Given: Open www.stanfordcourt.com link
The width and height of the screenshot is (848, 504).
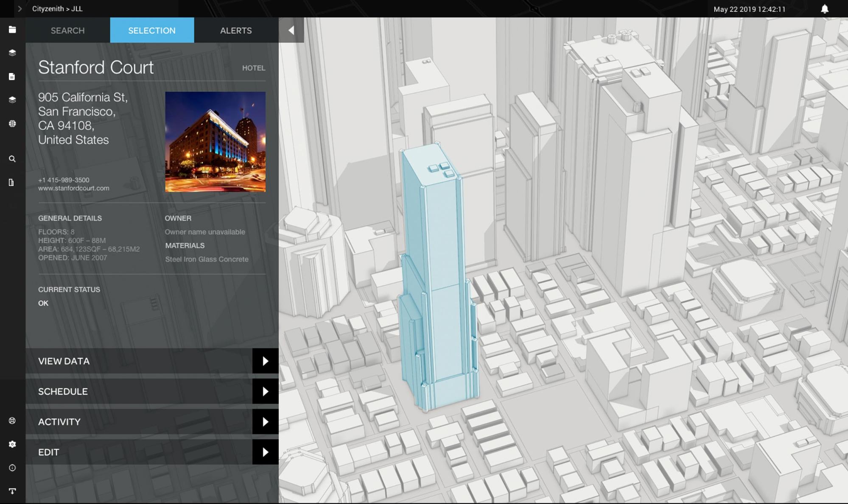Looking at the screenshot, I should pyautogui.click(x=73, y=188).
